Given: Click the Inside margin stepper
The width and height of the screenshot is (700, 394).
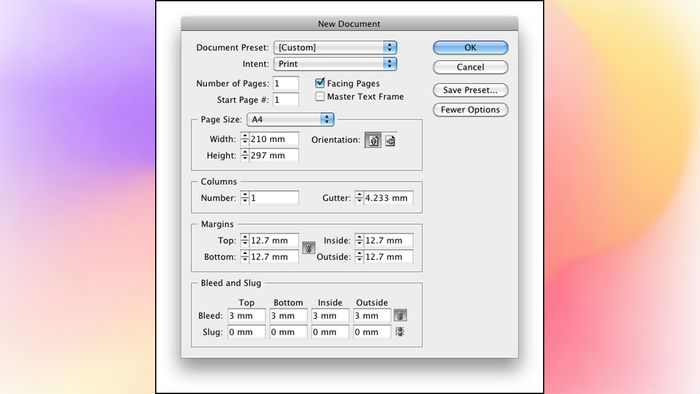Looking at the screenshot, I should (x=359, y=241).
